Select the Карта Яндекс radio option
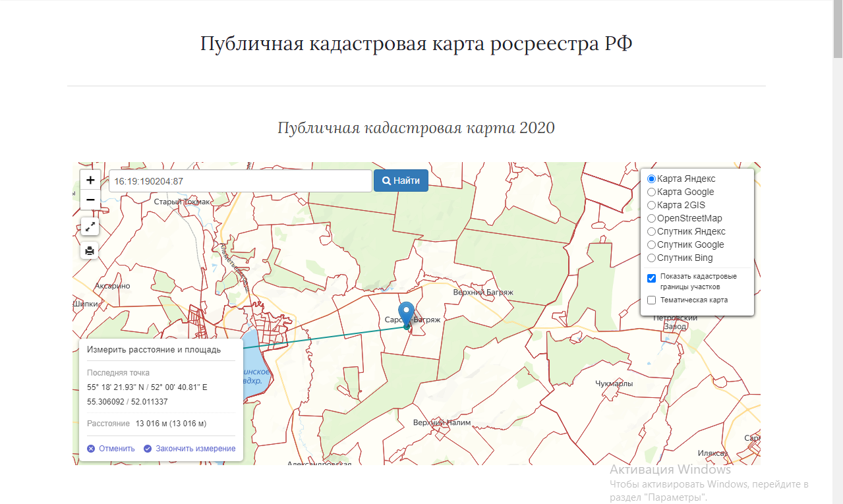The height and width of the screenshot is (504, 843). point(652,179)
